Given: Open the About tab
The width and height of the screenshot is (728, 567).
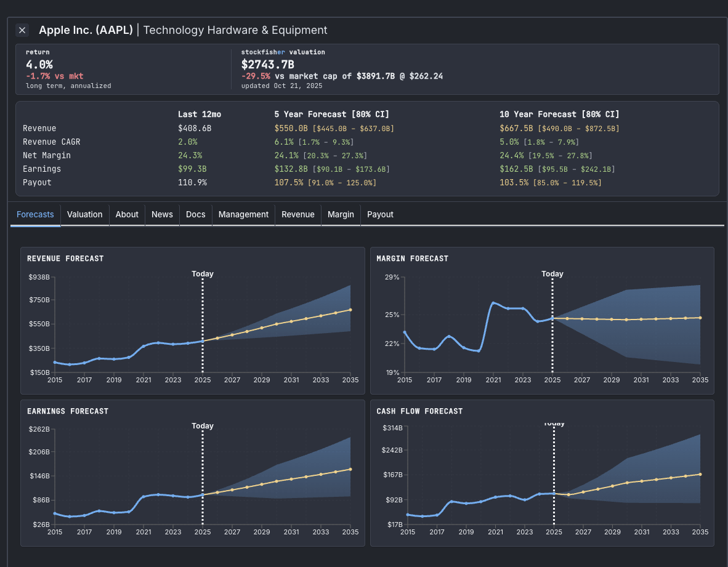Looking at the screenshot, I should (127, 214).
